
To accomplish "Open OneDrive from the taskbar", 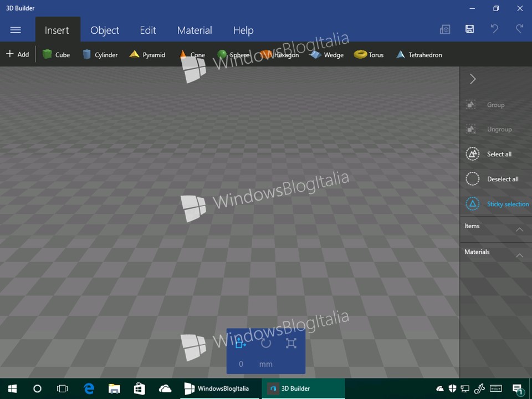I will (165, 388).
